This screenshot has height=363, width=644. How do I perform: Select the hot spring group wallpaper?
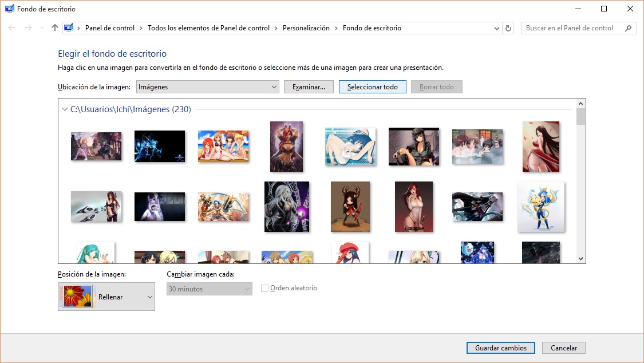click(477, 147)
